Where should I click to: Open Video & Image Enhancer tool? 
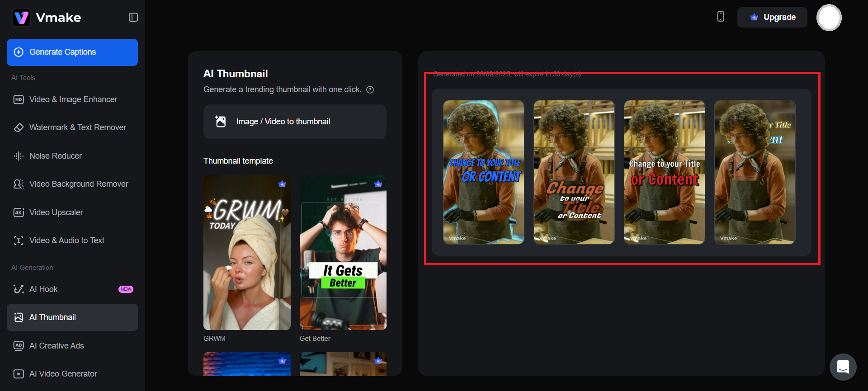(x=72, y=99)
